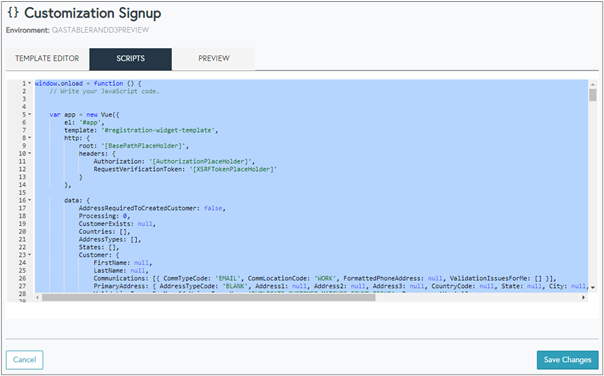Open the Preview tab

[214, 59]
